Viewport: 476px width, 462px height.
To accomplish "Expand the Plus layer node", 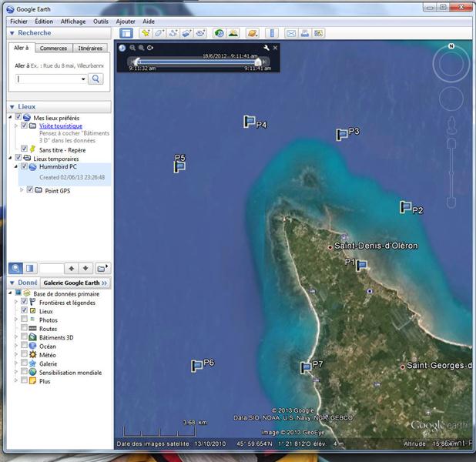I will click(15, 380).
